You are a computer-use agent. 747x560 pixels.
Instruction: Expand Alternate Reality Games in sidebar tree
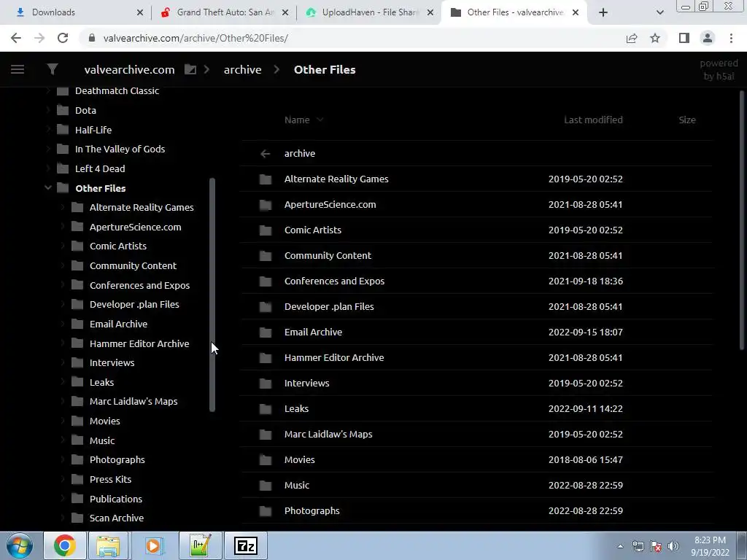63,207
